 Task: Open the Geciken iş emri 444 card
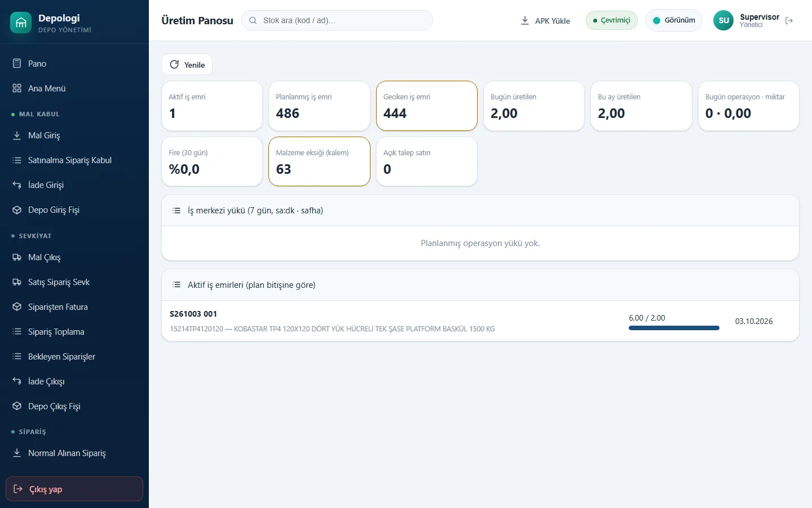click(x=427, y=106)
